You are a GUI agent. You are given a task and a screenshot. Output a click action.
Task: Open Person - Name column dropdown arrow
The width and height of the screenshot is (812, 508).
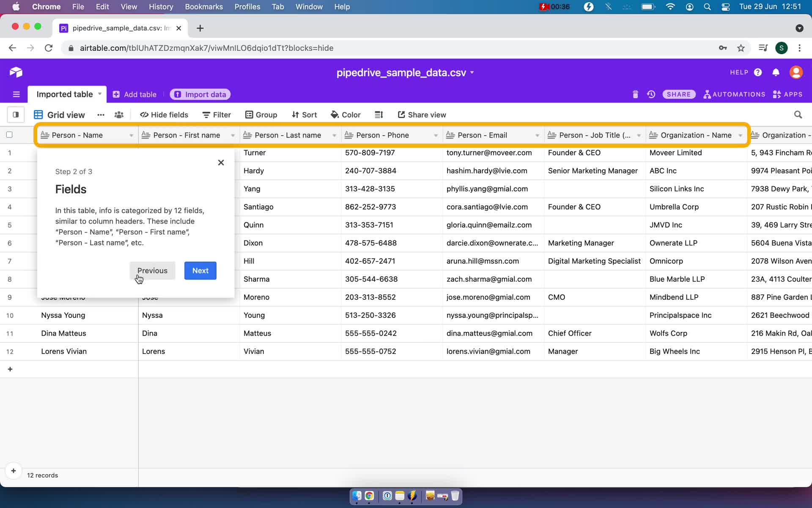coord(131,135)
